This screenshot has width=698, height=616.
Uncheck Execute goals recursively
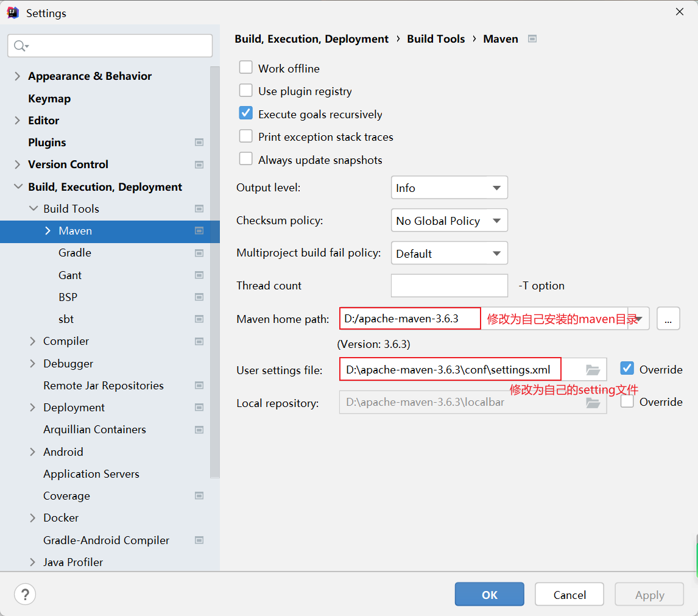(x=245, y=113)
